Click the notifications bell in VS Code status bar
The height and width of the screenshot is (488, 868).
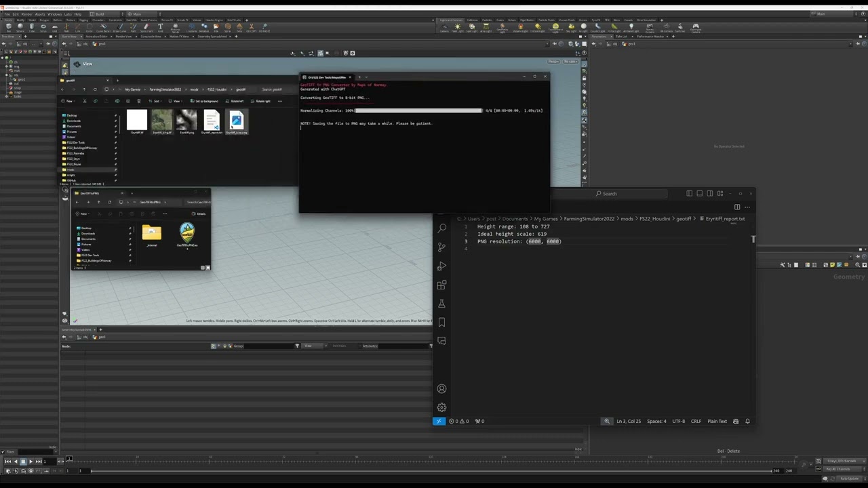[747, 422]
